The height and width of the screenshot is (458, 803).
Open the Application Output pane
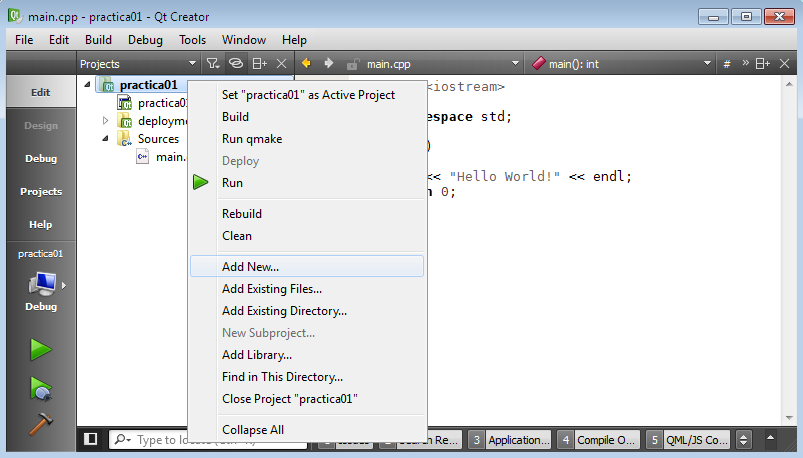click(x=510, y=440)
